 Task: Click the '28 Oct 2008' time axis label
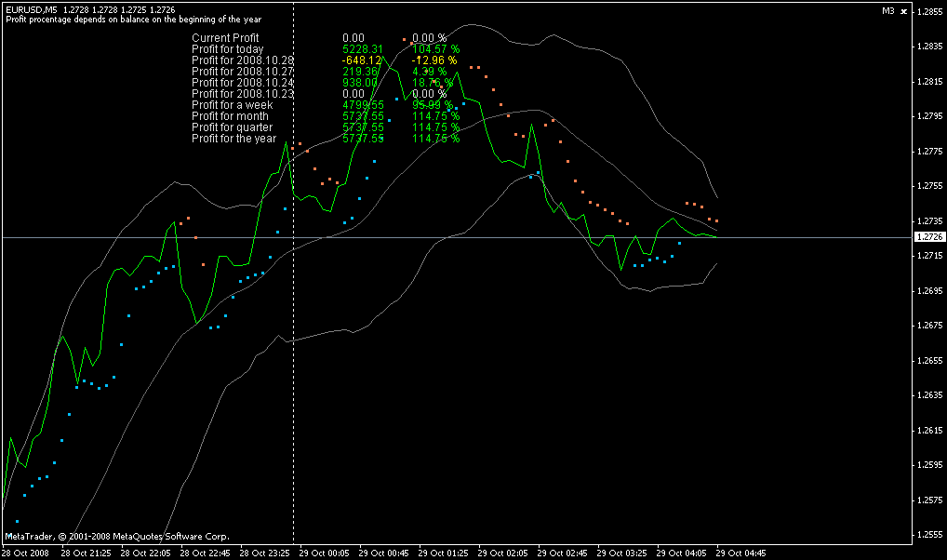25,553
